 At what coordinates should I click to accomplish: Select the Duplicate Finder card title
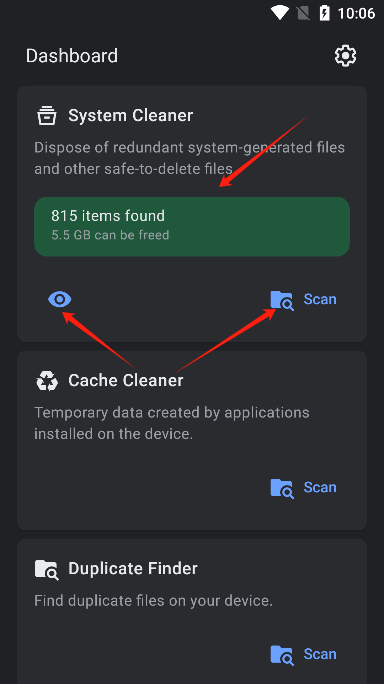[x=133, y=568]
